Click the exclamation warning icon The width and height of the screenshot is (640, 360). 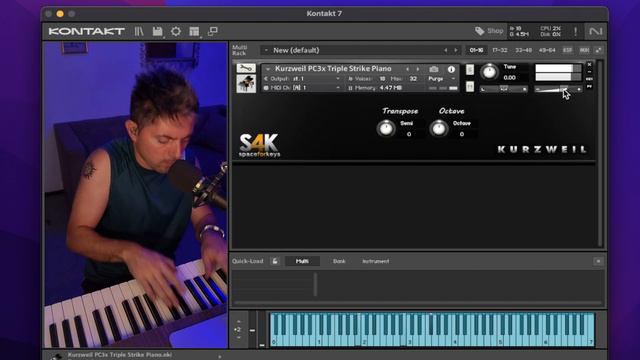click(x=576, y=31)
